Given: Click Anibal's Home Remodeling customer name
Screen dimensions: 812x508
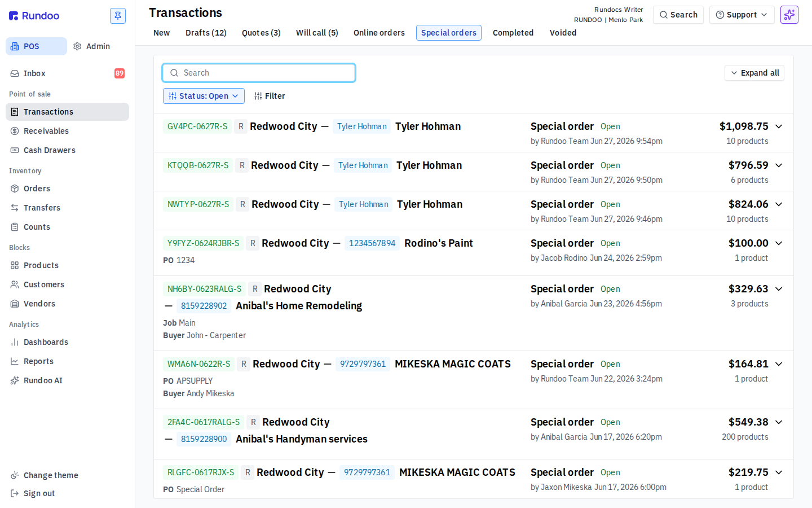Looking at the screenshot, I should pyautogui.click(x=299, y=306).
